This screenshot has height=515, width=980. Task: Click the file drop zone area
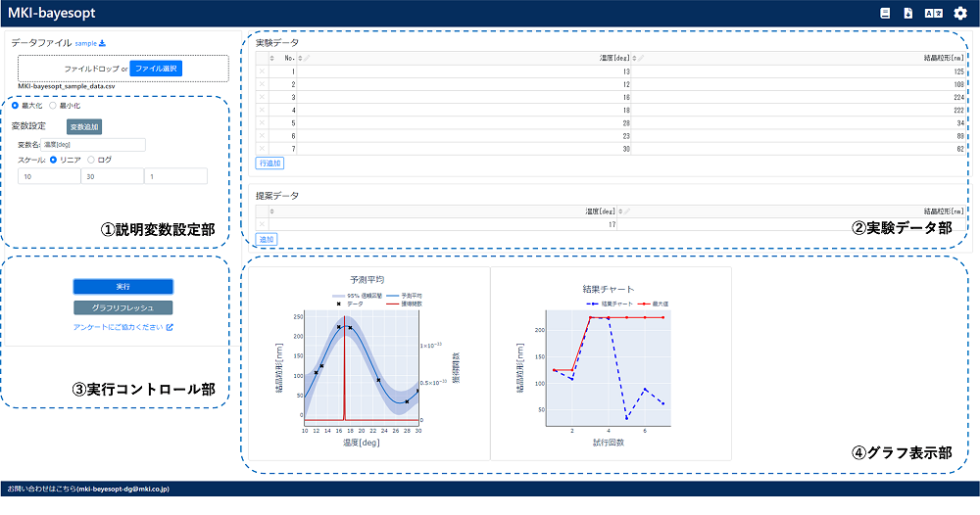[123, 69]
